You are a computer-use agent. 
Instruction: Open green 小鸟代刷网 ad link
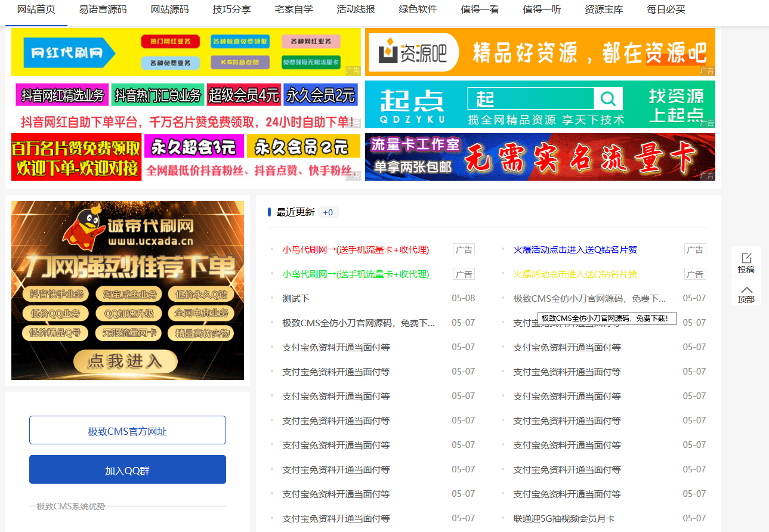(x=356, y=274)
